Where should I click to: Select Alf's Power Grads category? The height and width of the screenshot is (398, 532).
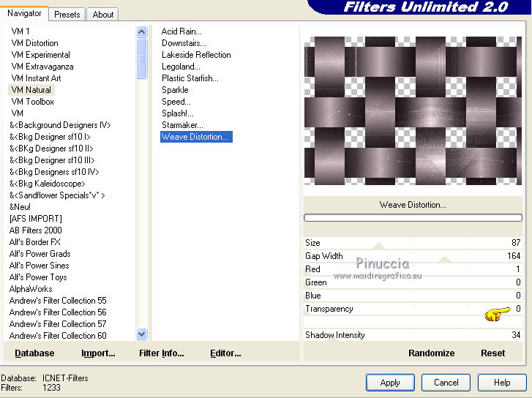click(x=40, y=254)
